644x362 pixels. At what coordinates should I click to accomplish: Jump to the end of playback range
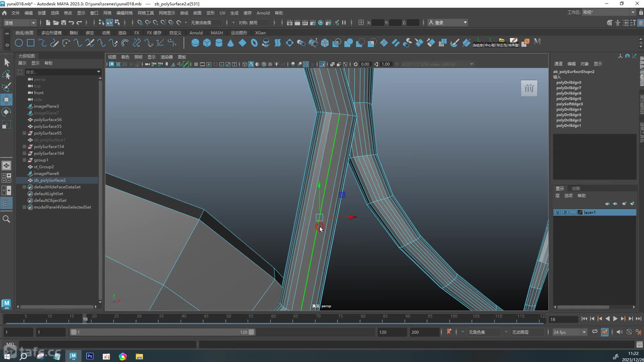pos(638,319)
